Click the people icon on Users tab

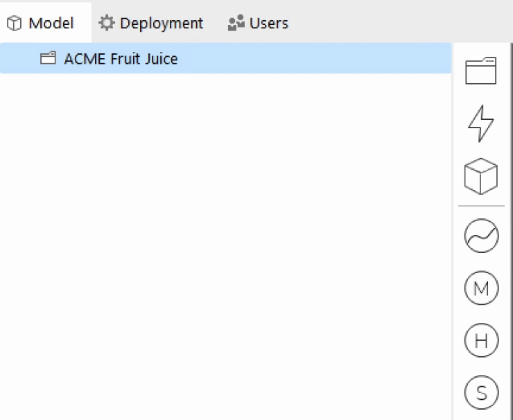(x=236, y=23)
